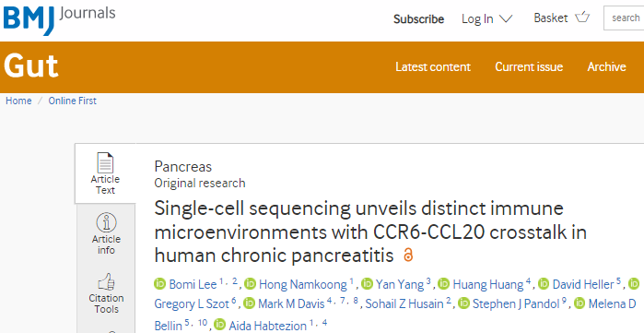The width and height of the screenshot is (644, 333).
Task: Open the Article info icon tab
Action: [106, 233]
